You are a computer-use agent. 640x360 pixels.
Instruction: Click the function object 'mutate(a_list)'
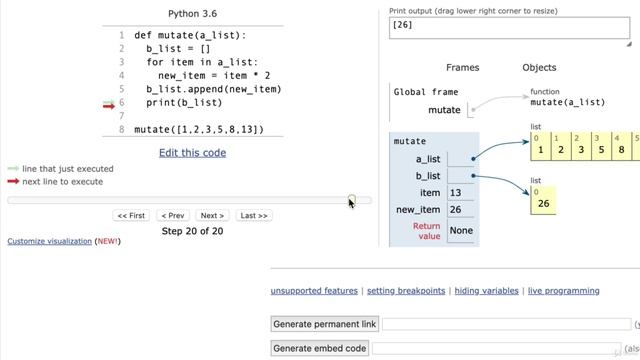[x=568, y=102]
